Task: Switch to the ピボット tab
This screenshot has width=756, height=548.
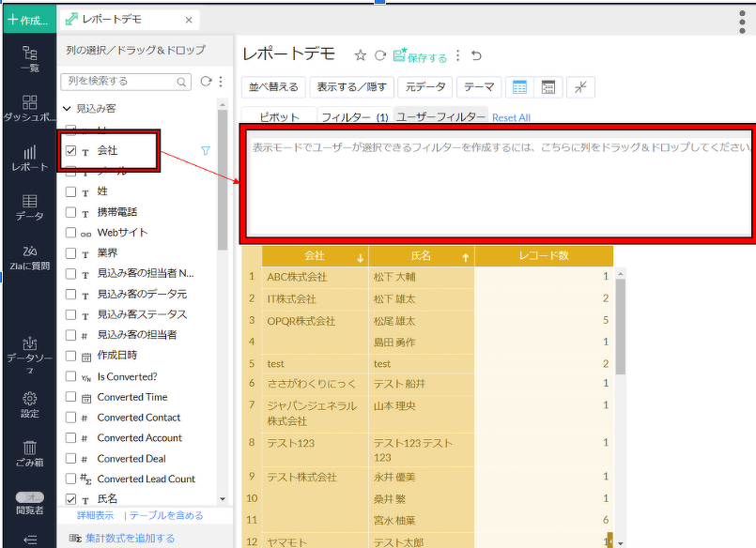Action: tap(279, 117)
